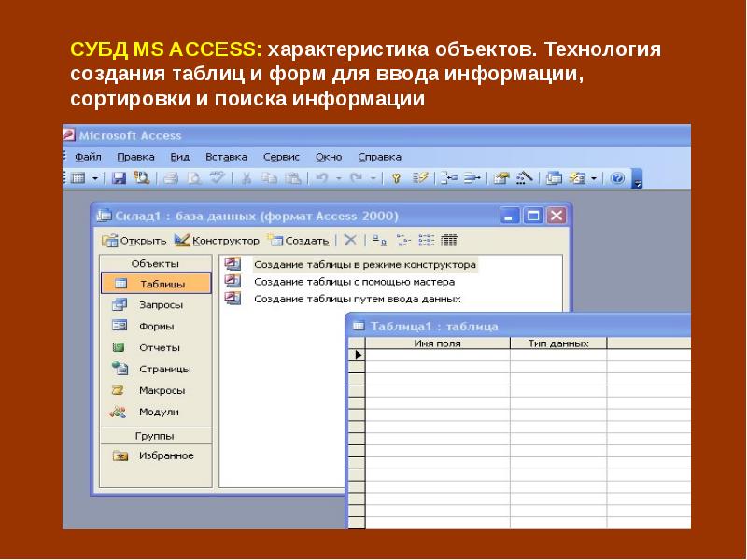Click the Database Window toolbar icon

click(x=554, y=178)
